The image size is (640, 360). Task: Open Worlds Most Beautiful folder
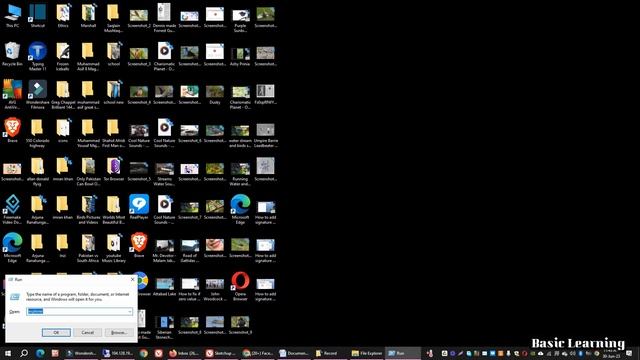coord(113,210)
